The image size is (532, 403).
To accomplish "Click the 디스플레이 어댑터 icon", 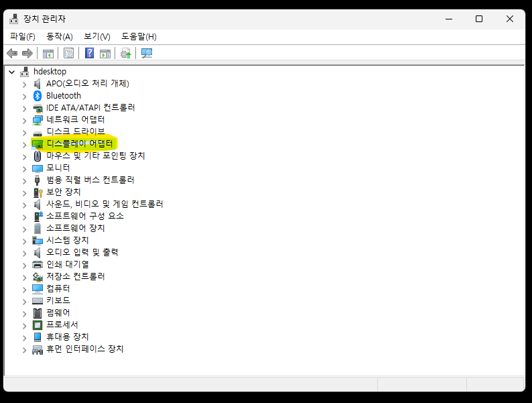I will coord(38,144).
